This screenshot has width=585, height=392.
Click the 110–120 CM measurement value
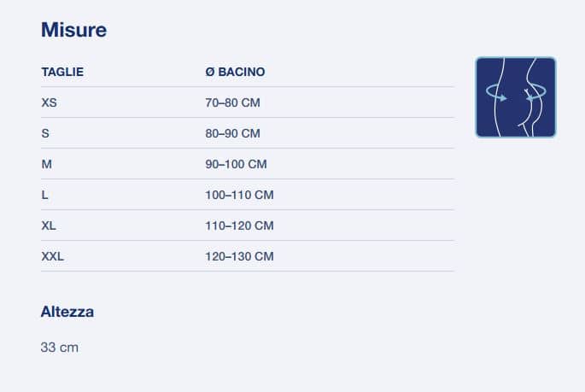point(239,225)
